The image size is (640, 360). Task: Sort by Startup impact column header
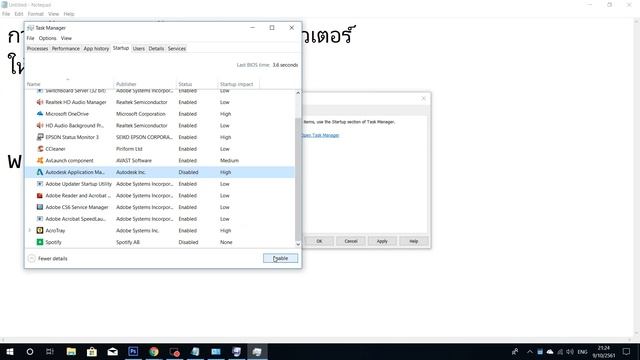point(239,84)
